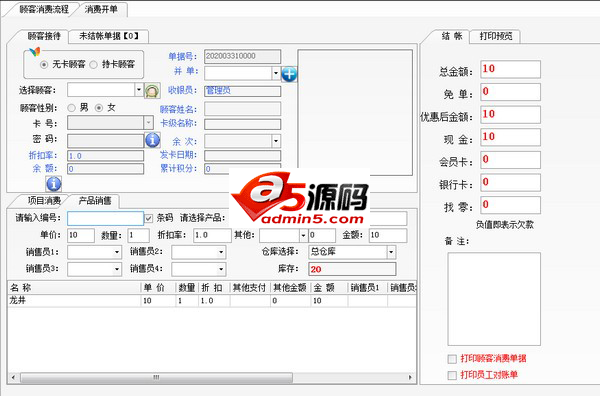This screenshot has height=396, width=600.
Task: Open the 余次 dropdown
Action: (276, 141)
